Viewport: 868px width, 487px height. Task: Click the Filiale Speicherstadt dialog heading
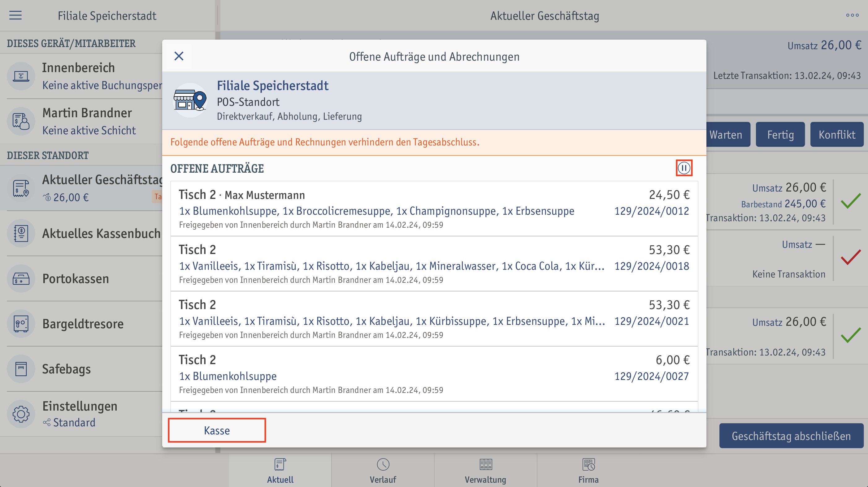[272, 85]
